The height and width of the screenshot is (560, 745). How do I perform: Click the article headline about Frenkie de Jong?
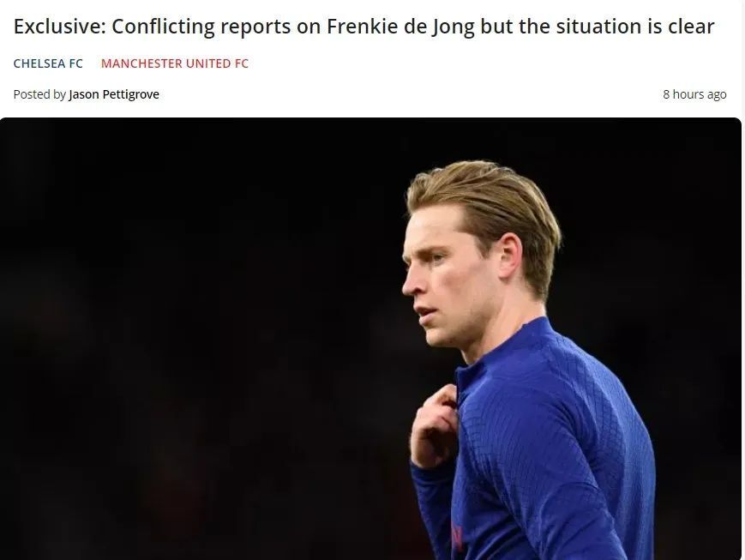[x=363, y=26]
